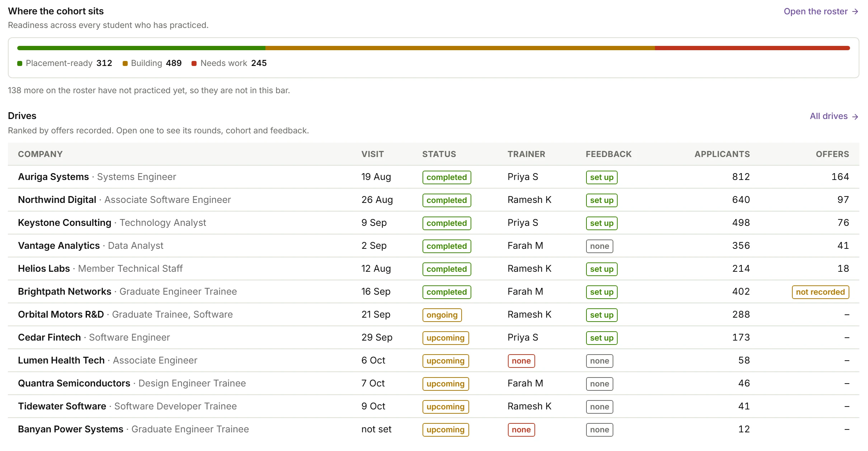Viewport: 868px width, 451px height.
Task: Click the All drives link
Action: [x=834, y=116]
